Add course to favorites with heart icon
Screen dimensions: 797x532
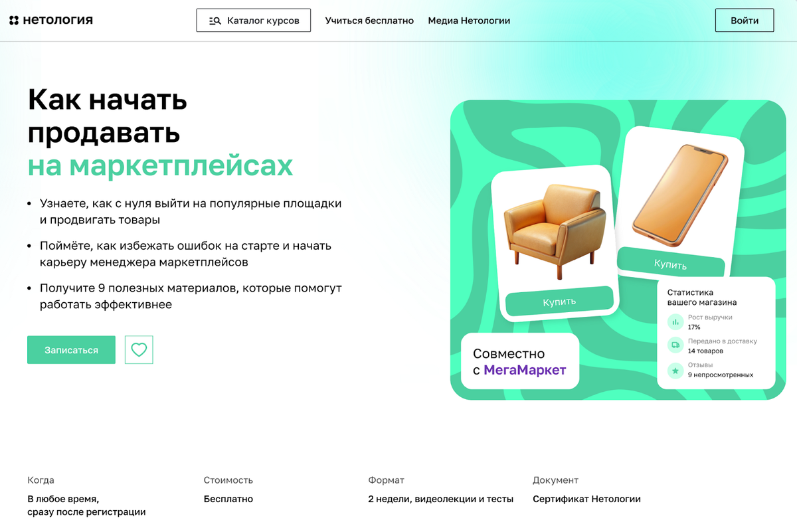[x=139, y=349]
